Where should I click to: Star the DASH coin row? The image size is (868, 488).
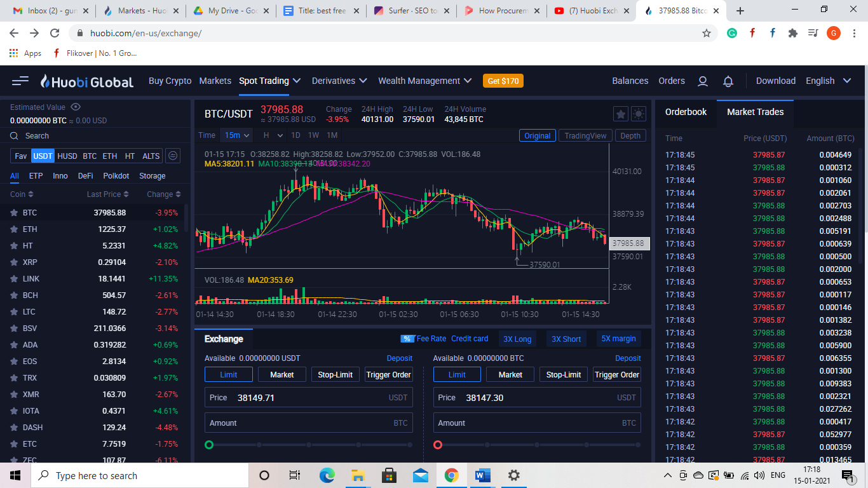coord(14,428)
